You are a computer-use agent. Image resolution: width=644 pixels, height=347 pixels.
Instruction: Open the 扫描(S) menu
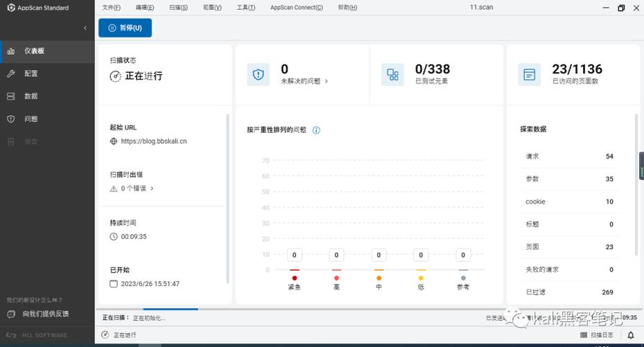coord(178,8)
